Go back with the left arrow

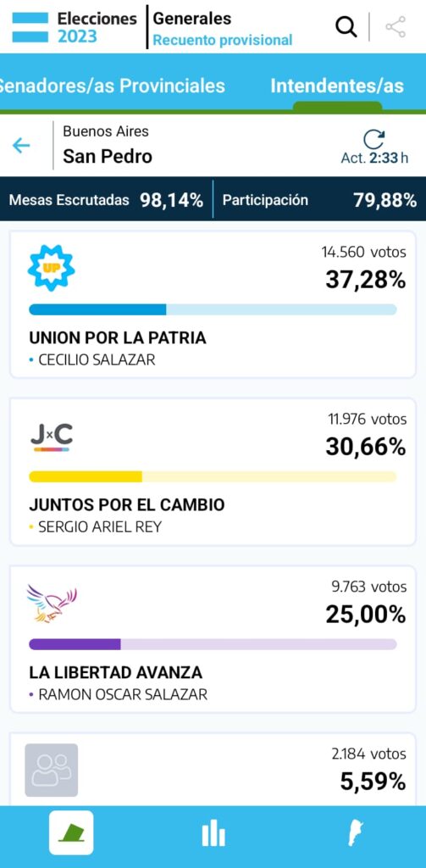point(21,146)
